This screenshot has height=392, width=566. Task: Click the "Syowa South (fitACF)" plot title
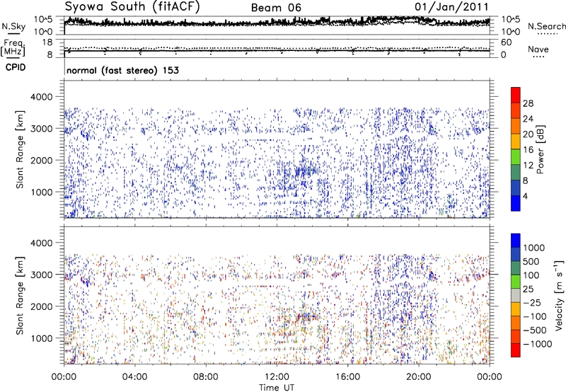click(x=132, y=6)
